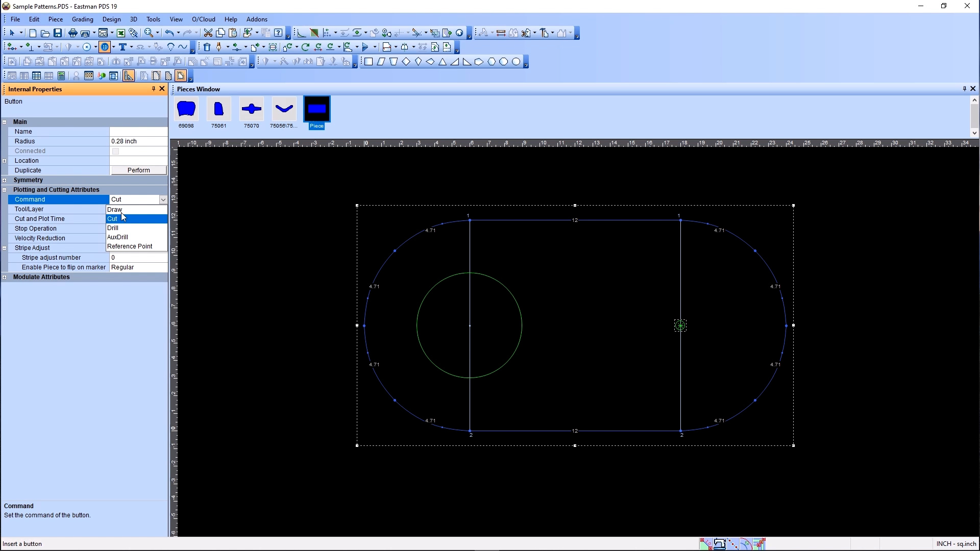Click the Name input field

[x=138, y=131]
